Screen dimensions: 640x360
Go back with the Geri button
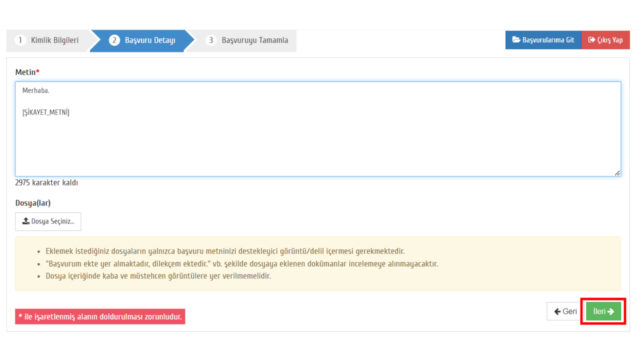click(x=565, y=312)
